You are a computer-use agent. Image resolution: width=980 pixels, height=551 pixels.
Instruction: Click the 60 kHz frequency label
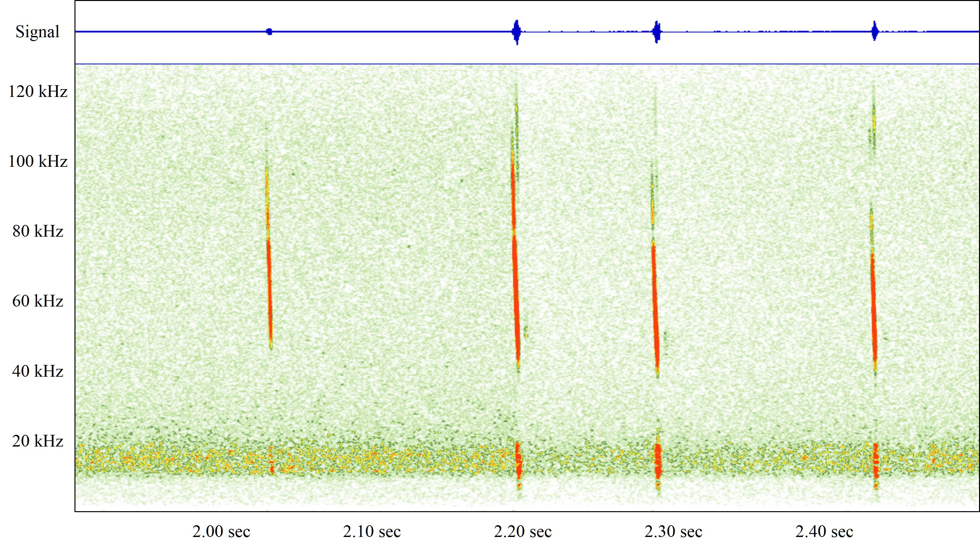click(38, 301)
